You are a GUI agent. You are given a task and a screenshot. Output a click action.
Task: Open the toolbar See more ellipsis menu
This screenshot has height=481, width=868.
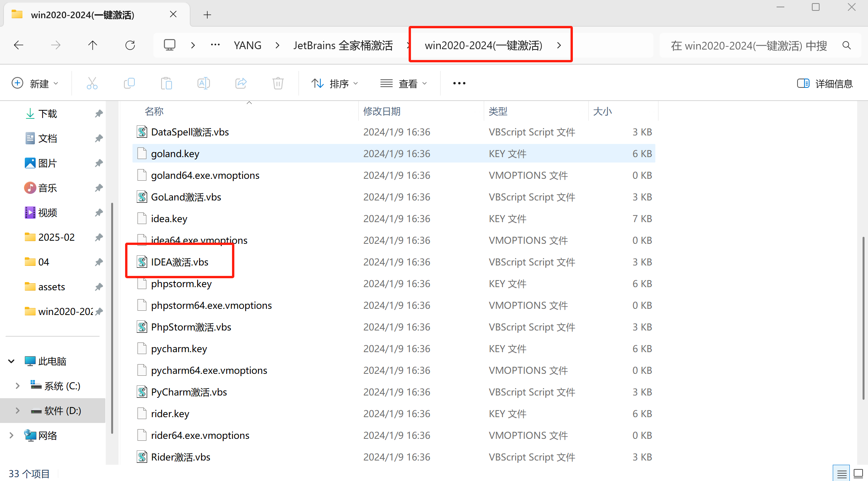459,83
